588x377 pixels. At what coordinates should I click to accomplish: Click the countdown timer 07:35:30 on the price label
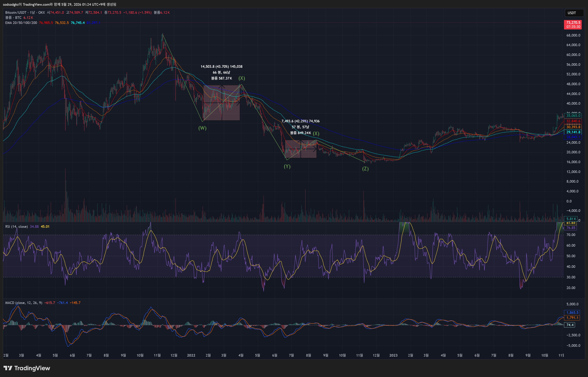[573, 27]
